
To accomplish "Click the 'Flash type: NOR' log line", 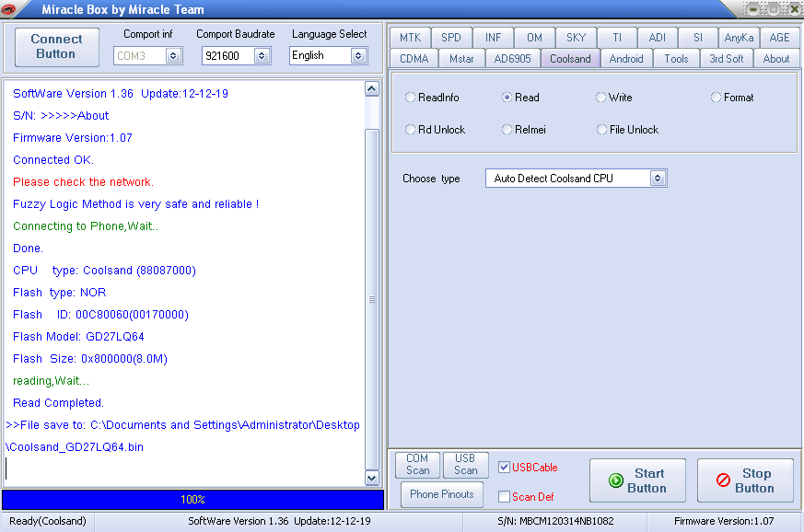I will [60, 293].
